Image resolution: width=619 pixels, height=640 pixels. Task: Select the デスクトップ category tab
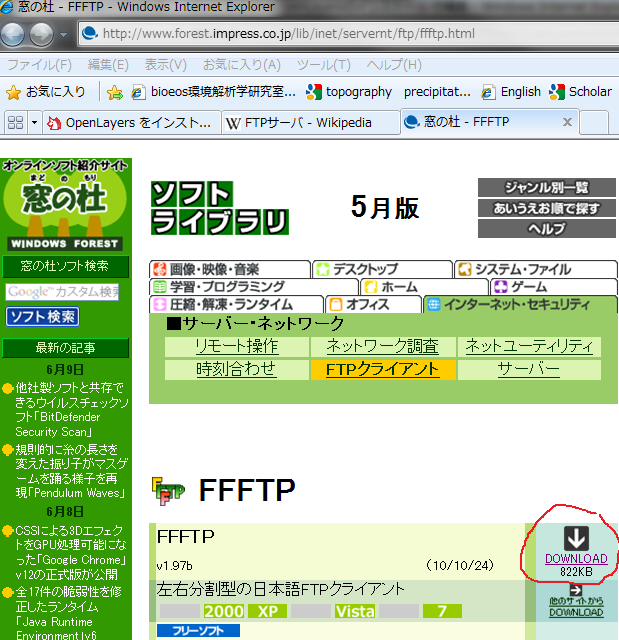382,269
